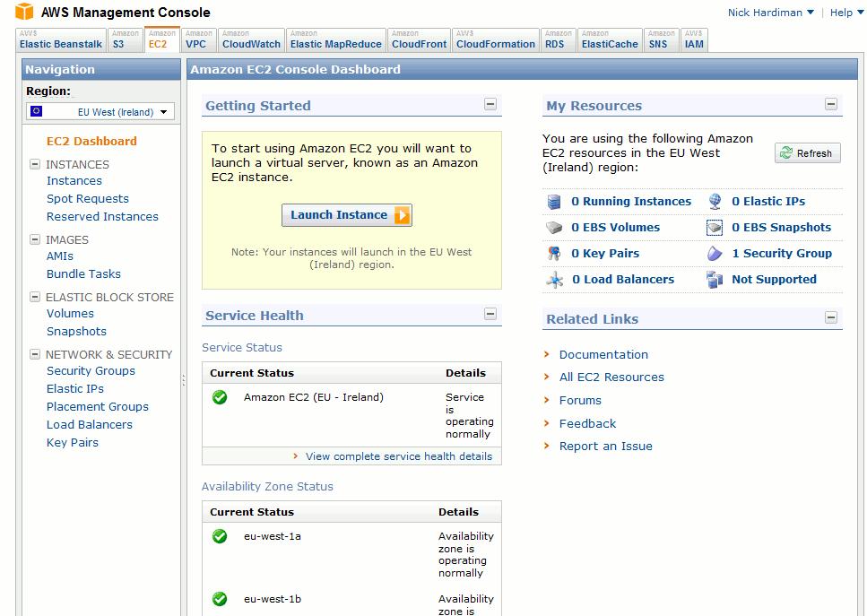Open Instances in the navigation
Viewport: 867px width, 616px height.
[74, 181]
